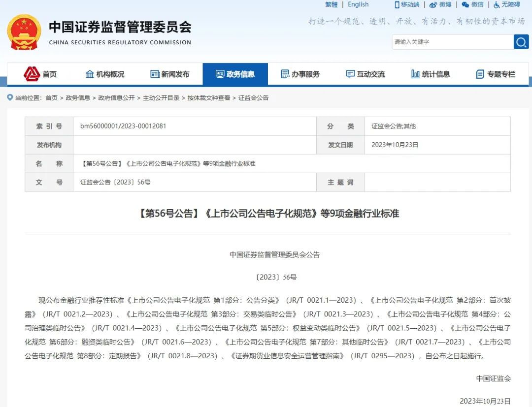Click the document number 证监会公告〔2023〕56号
The image size is (532, 407).
pos(115,182)
